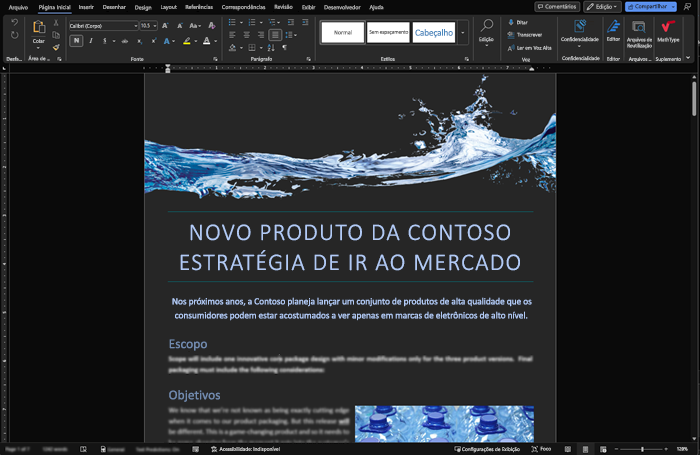Open numbered list style dropdown arrow
The width and height of the screenshot is (700, 455).
point(261,22)
